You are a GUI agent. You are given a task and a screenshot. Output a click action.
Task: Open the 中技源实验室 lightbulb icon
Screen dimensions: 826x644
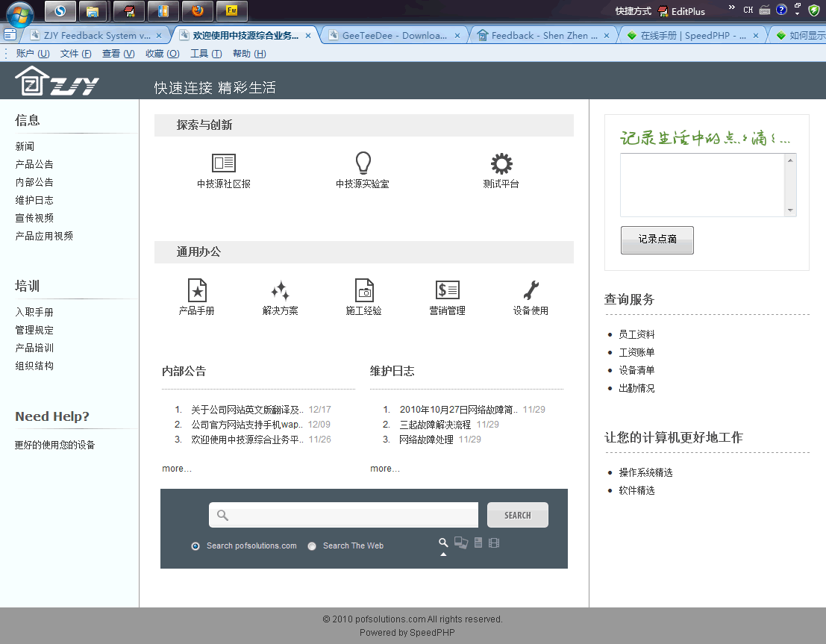(x=363, y=163)
